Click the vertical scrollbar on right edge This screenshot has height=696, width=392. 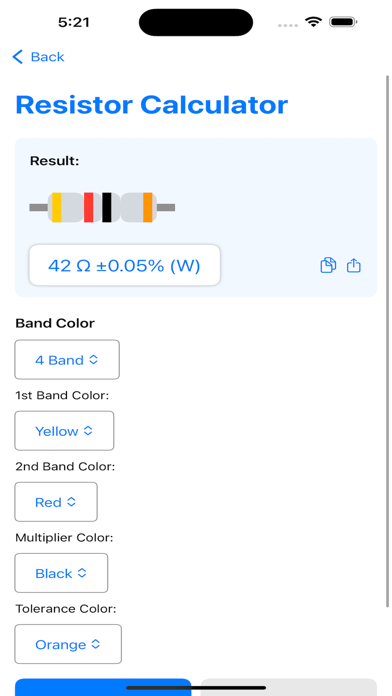(x=388, y=341)
